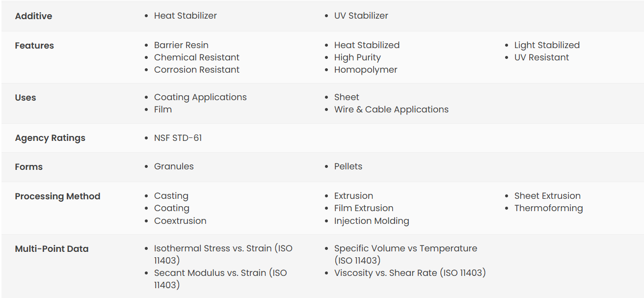
Task: Click the High Purity feature text
Action: coord(357,57)
